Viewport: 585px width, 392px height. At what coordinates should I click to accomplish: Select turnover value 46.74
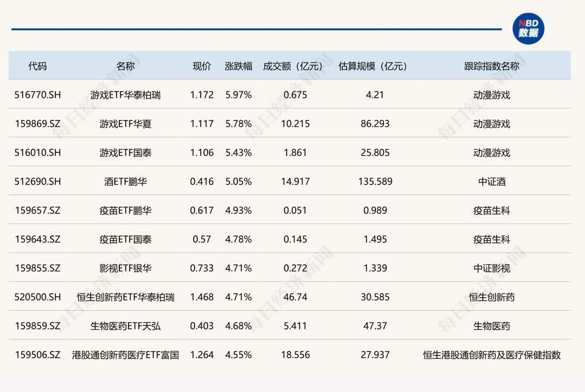click(x=295, y=297)
